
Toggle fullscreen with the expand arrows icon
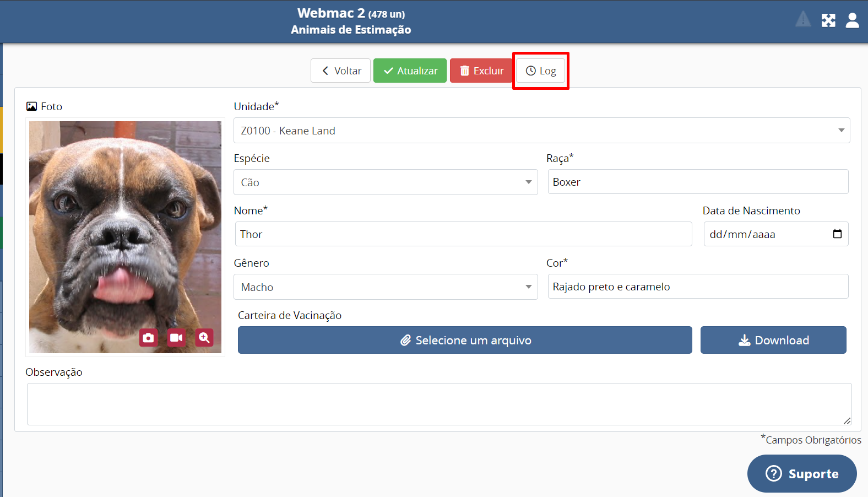tap(828, 21)
